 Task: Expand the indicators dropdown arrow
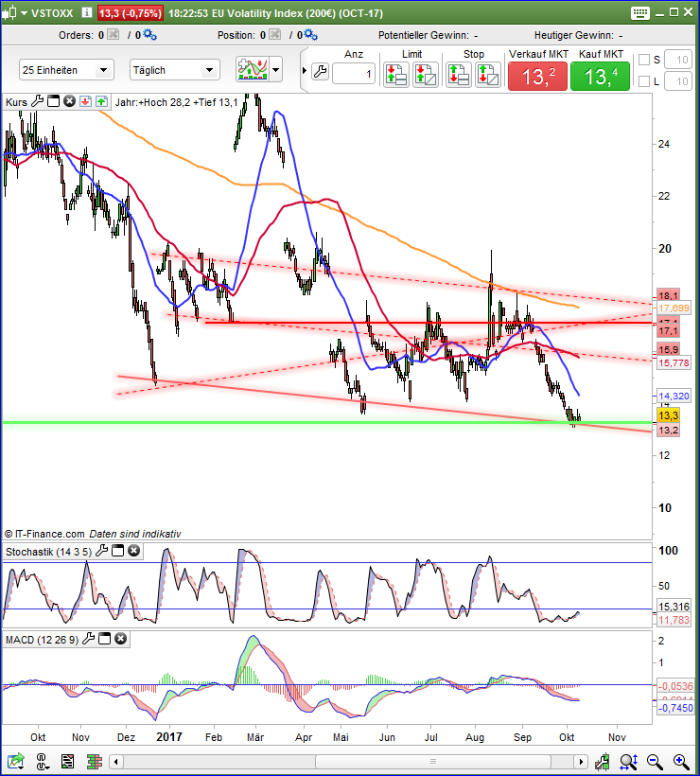click(276, 69)
